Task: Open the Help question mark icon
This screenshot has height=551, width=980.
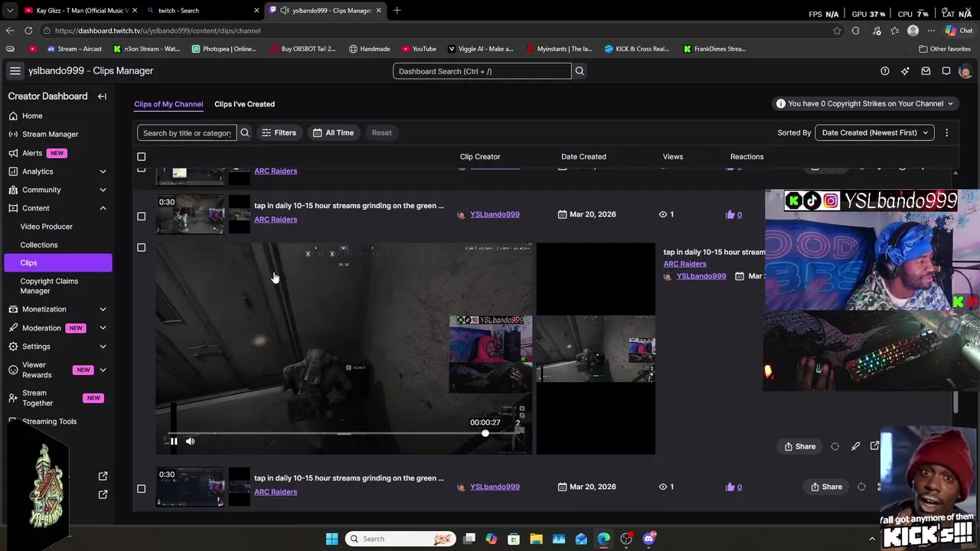Action: pos(885,71)
